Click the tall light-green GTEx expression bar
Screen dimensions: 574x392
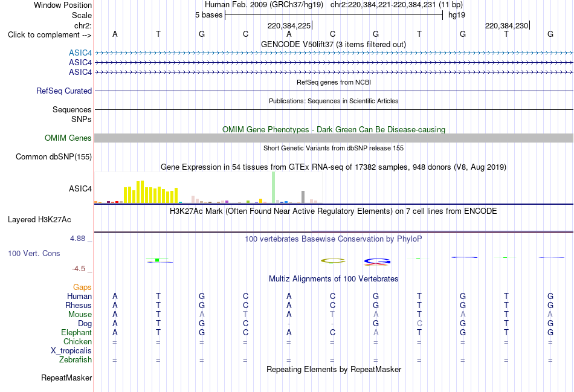tap(274, 187)
